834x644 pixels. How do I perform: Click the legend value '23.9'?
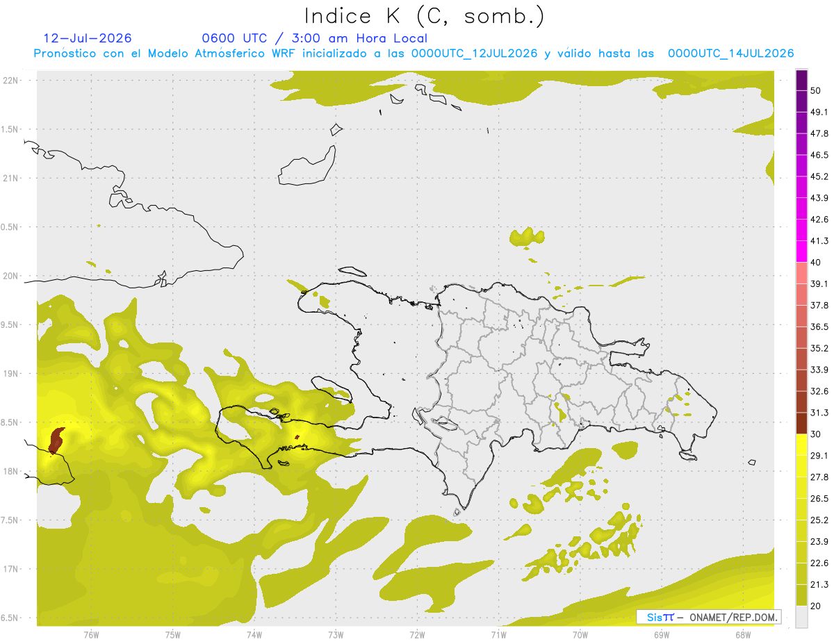(x=819, y=541)
